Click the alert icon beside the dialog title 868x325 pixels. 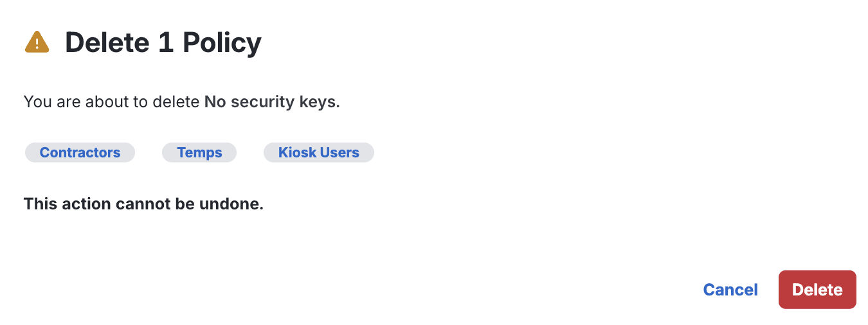(37, 42)
